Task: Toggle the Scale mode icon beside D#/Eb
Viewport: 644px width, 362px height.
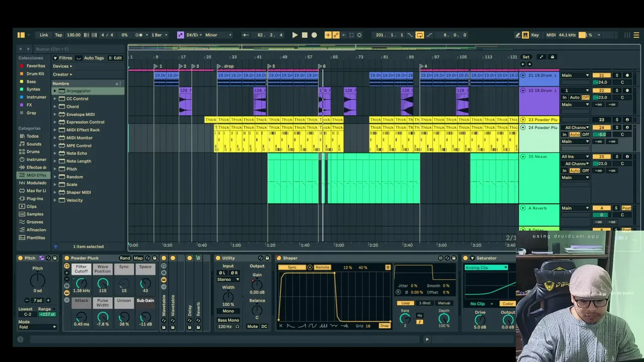Action: [x=181, y=35]
